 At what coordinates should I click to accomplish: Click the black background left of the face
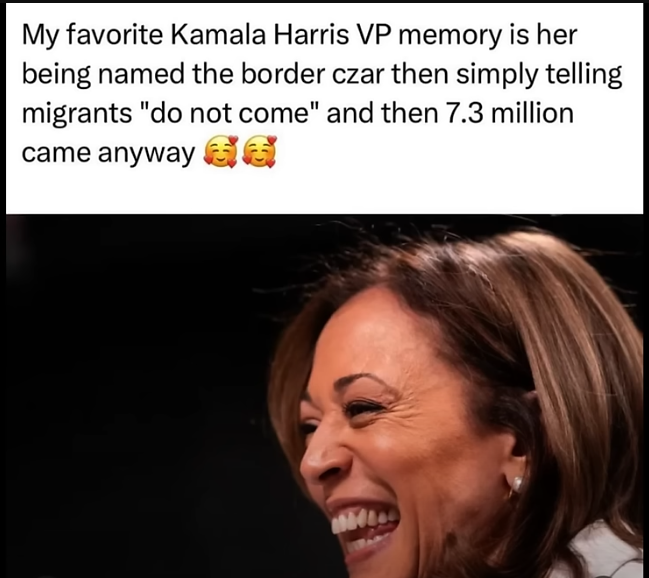(x=137, y=393)
